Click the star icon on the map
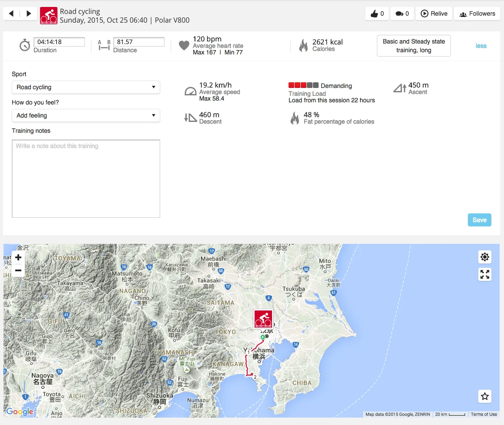This screenshot has height=425, width=504. [x=485, y=397]
